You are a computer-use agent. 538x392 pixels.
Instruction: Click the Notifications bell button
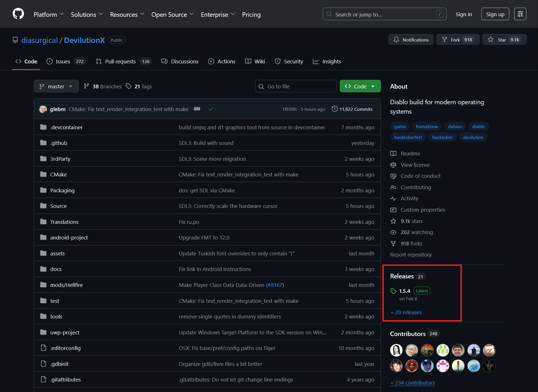[x=411, y=39]
